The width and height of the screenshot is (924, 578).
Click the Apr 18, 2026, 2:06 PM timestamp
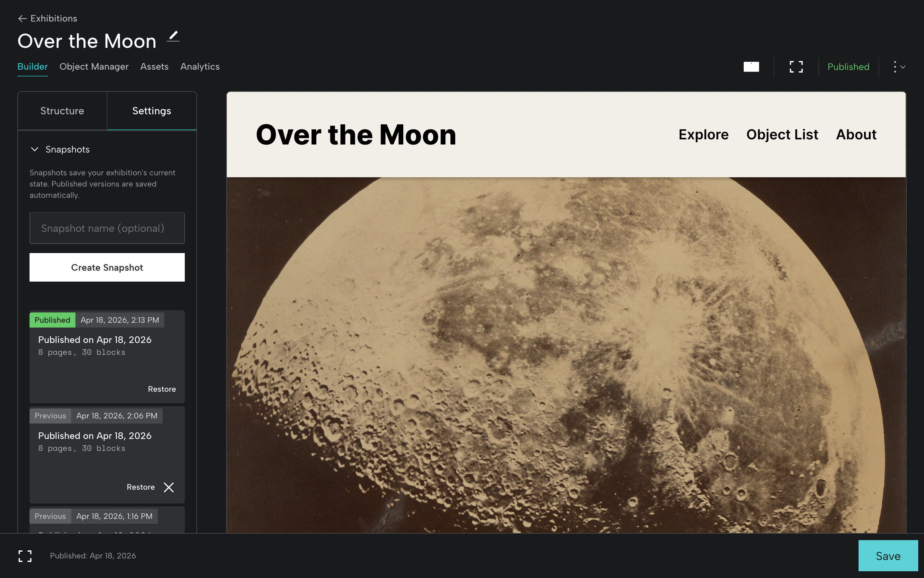[117, 416]
